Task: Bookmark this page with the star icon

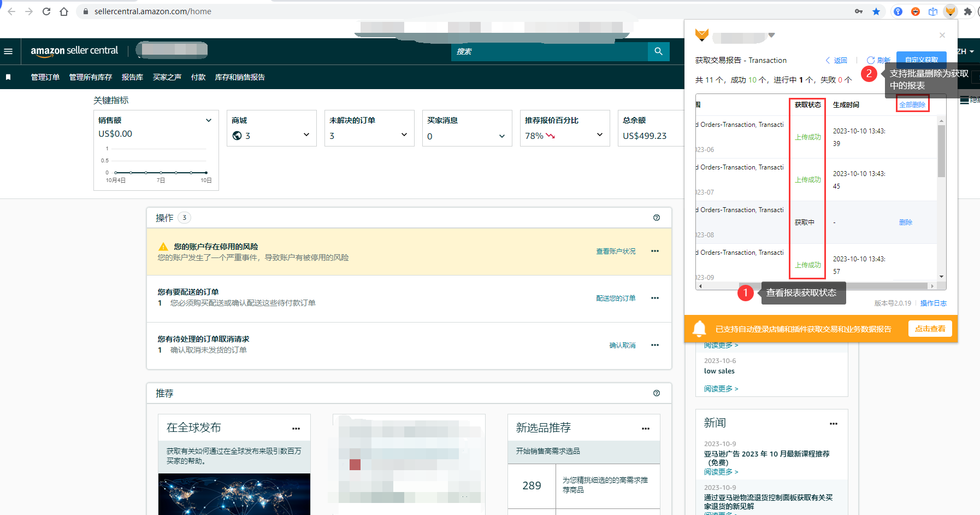Action: coord(876,11)
